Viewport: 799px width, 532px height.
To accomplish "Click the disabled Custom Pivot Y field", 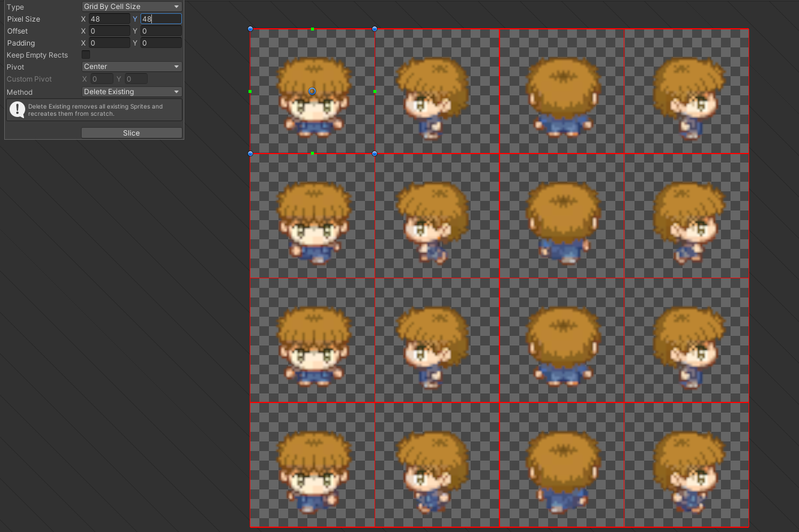I will 136,79.
